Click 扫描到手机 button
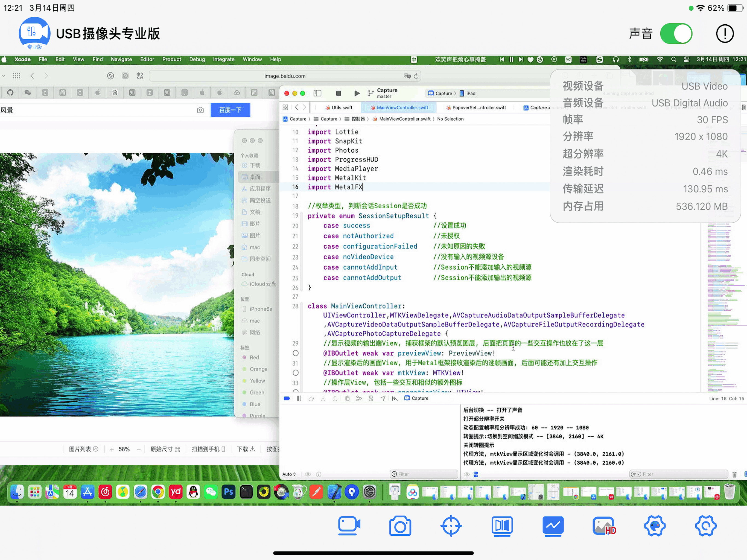The height and width of the screenshot is (560, 747). tap(208, 449)
